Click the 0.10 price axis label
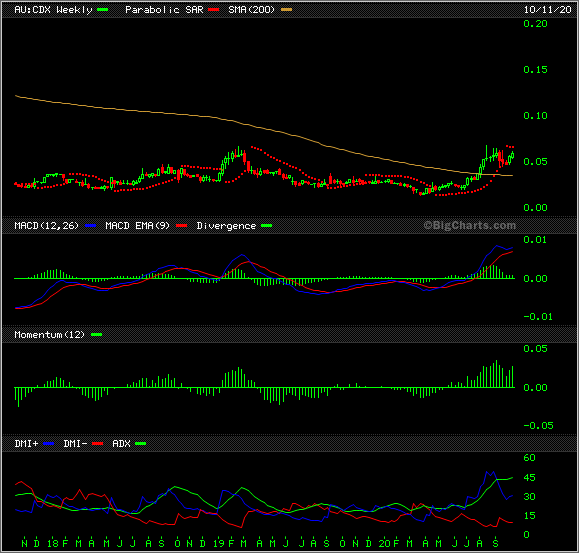The height and width of the screenshot is (553, 579). pos(535,116)
